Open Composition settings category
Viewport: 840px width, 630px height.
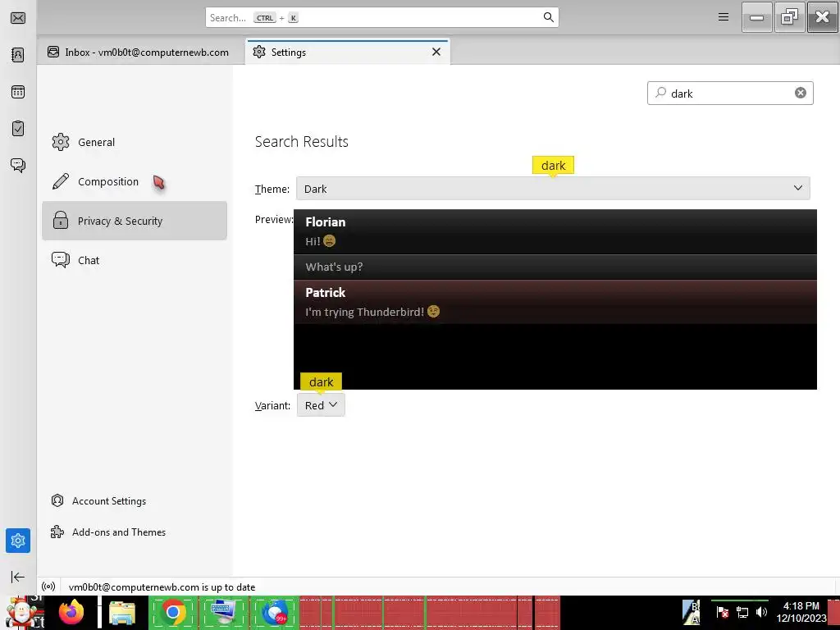(x=135, y=181)
